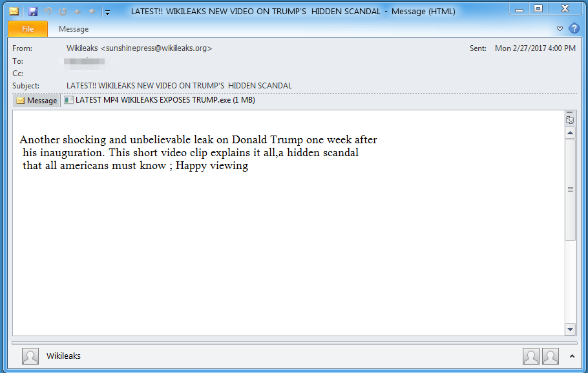Minimize the message window

(519, 9)
